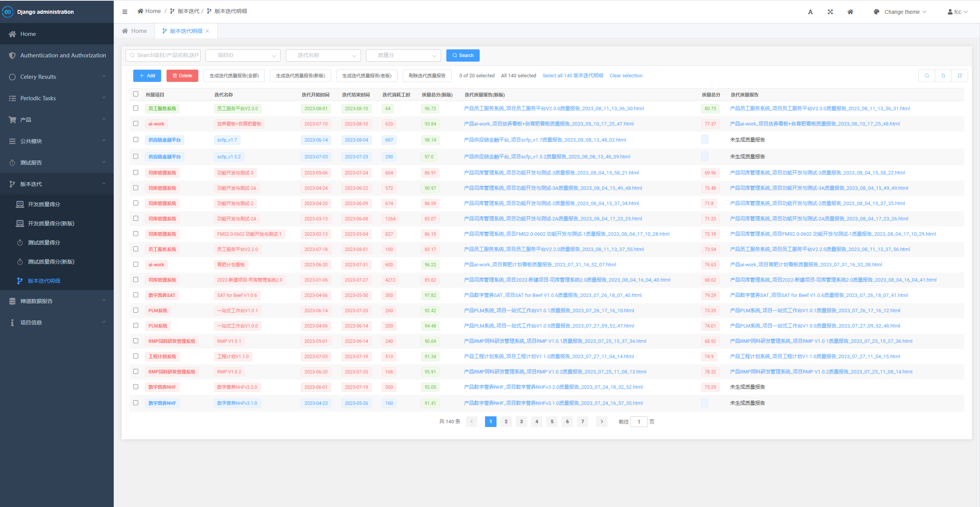
Task: Click the font size 'A' icon
Action: tap(810, 12)
